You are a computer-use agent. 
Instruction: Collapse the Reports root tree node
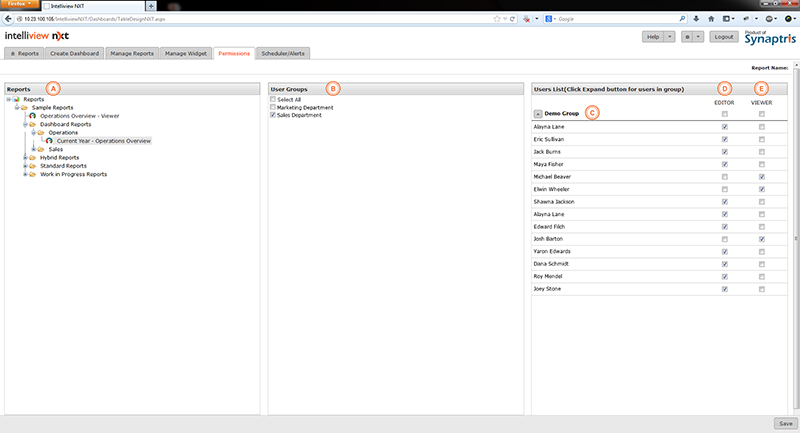pos(9,99)
